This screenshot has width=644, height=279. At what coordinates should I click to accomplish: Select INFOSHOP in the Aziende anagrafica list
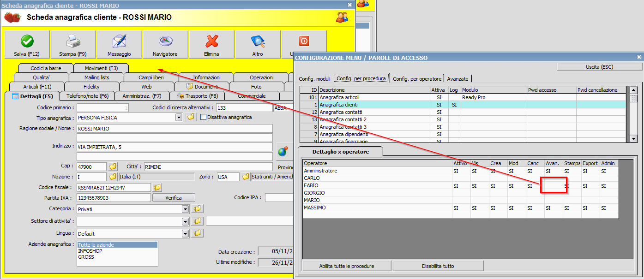tap(90, 251)
